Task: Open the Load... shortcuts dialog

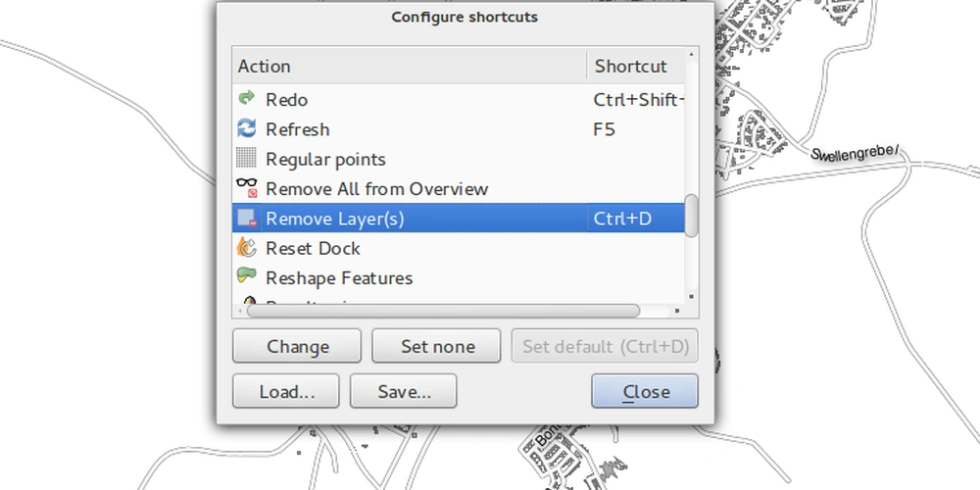Action: point(285,391)
